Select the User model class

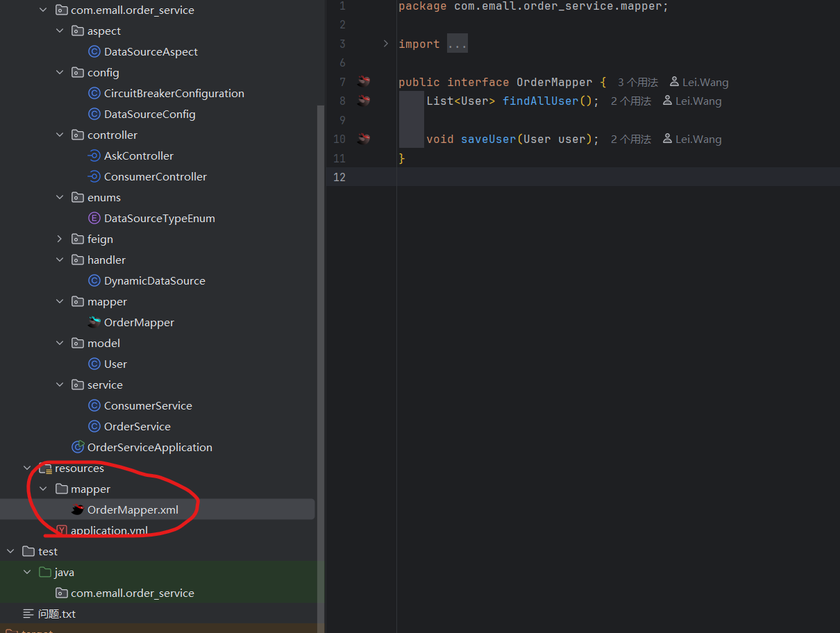pos(115,364)
